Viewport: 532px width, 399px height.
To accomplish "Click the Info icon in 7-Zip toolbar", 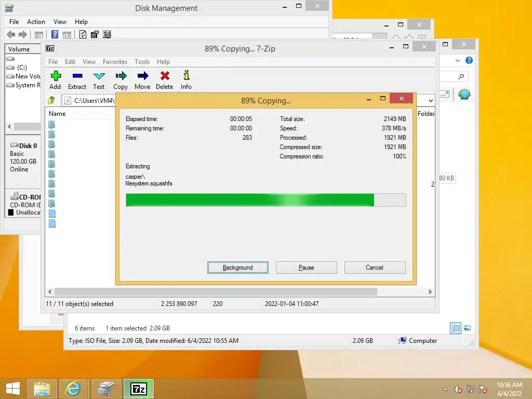I will click(x=186, y=80).
